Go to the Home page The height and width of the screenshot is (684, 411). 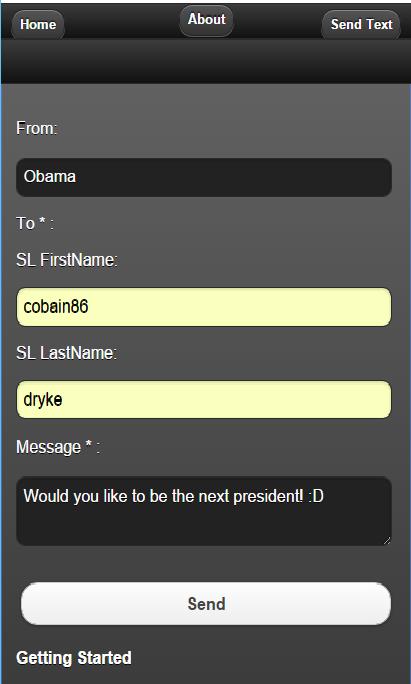[38, 24]
